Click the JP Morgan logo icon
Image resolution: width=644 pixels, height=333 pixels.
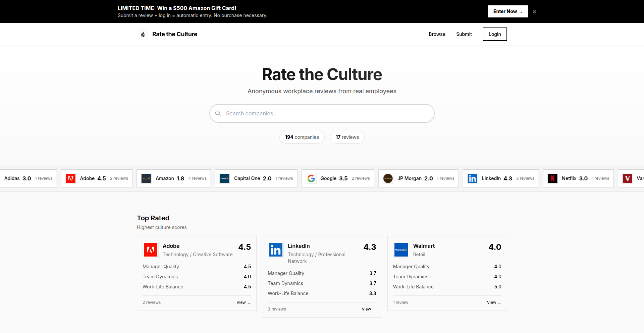tap(388, 178)
